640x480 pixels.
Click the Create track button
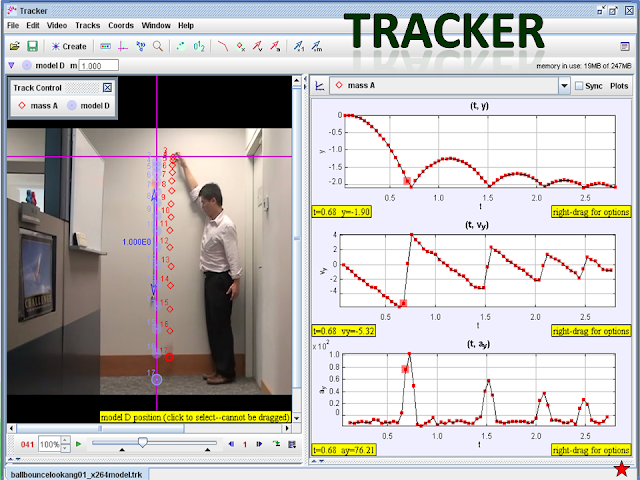coord(69,47)
